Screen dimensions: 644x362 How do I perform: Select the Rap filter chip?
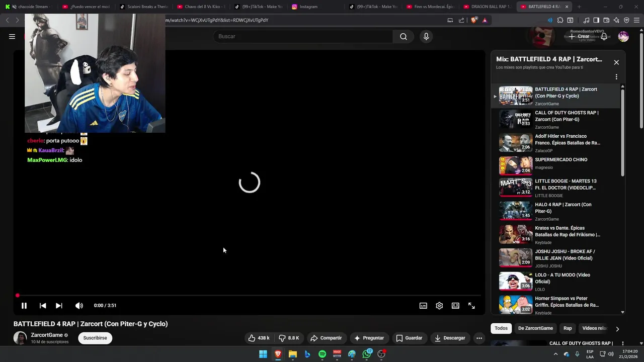pyautogui.click(x=568, y=328)
